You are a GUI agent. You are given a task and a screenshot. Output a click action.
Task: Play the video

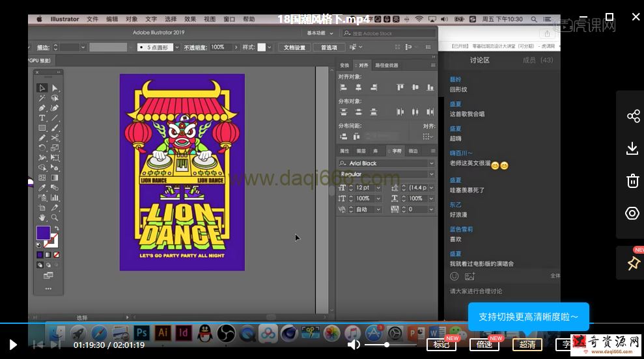point(13,345)
